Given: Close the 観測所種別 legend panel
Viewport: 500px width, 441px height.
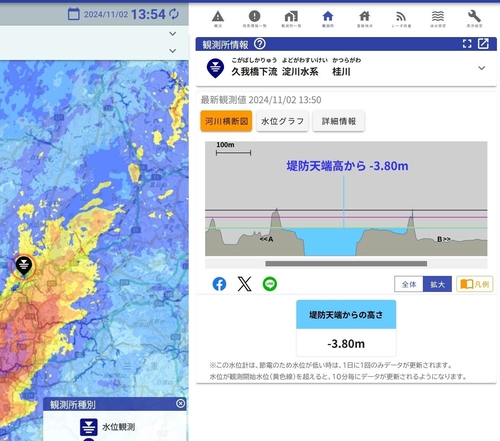Looking at the screenshot, I should point(180,404).
